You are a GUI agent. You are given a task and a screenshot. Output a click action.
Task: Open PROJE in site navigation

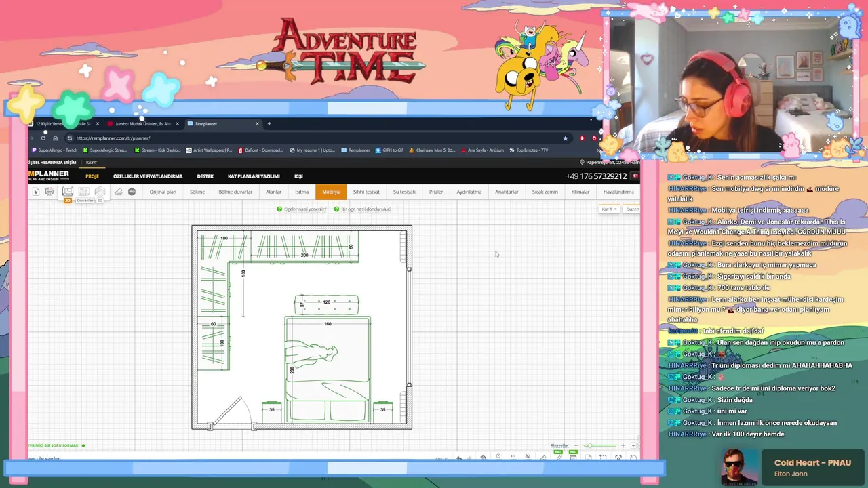click(92, 176)
